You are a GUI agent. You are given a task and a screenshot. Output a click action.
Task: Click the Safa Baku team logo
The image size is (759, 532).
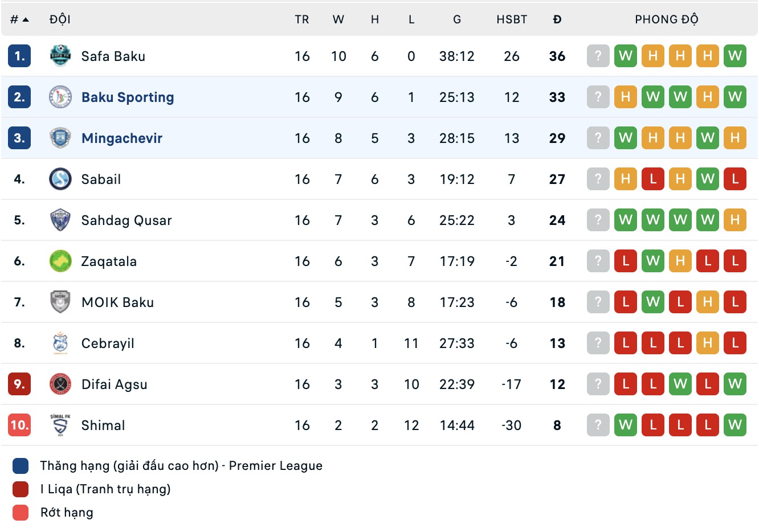click(60, 56)
